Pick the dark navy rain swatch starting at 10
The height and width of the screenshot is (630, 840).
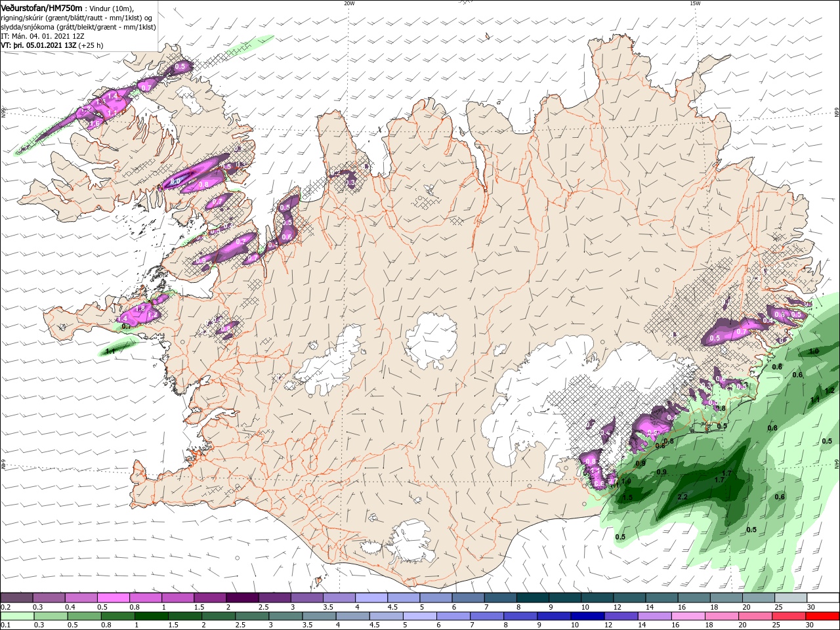tap(587, 616)
